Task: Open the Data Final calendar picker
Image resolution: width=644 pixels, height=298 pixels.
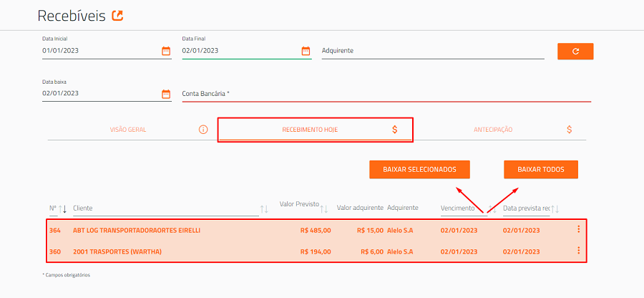Action: [306, 51]
